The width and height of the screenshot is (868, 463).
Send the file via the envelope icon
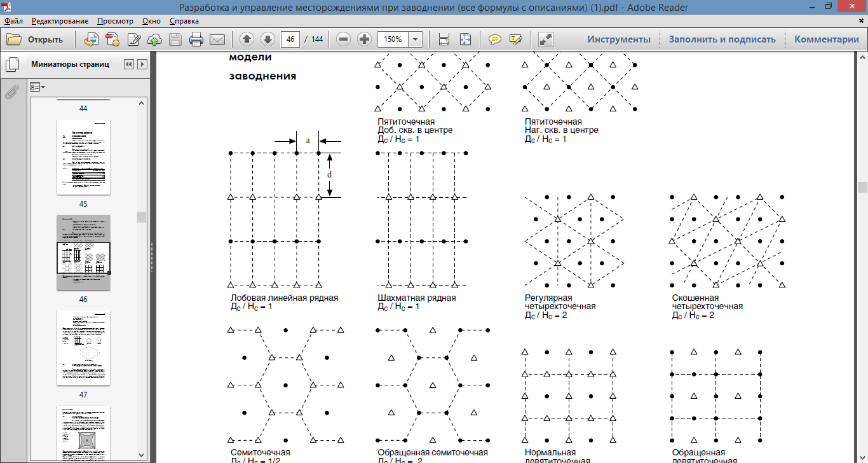click(x=217, y=39)
